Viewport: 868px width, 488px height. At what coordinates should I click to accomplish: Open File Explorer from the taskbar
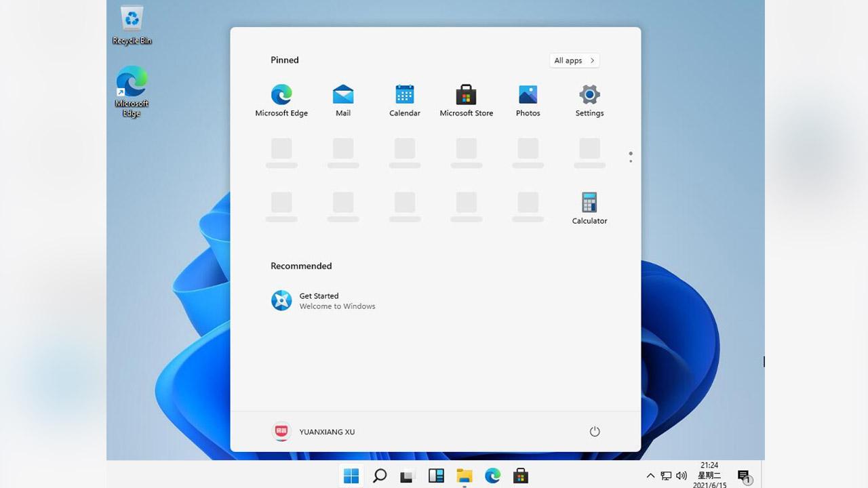[464, 476]
